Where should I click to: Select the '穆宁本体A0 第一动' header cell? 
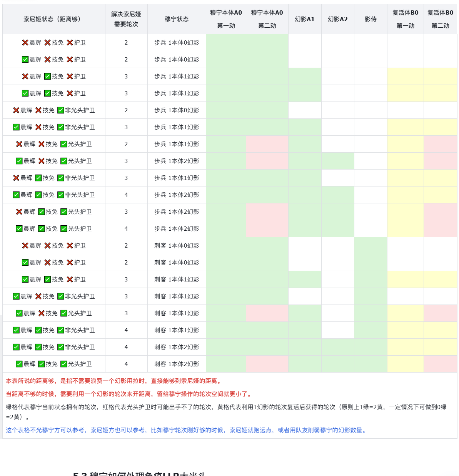[226, 19]
